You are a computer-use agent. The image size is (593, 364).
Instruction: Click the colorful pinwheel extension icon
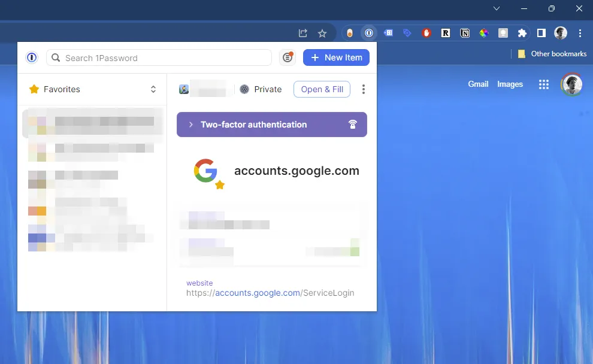click(x=484, y=34)
